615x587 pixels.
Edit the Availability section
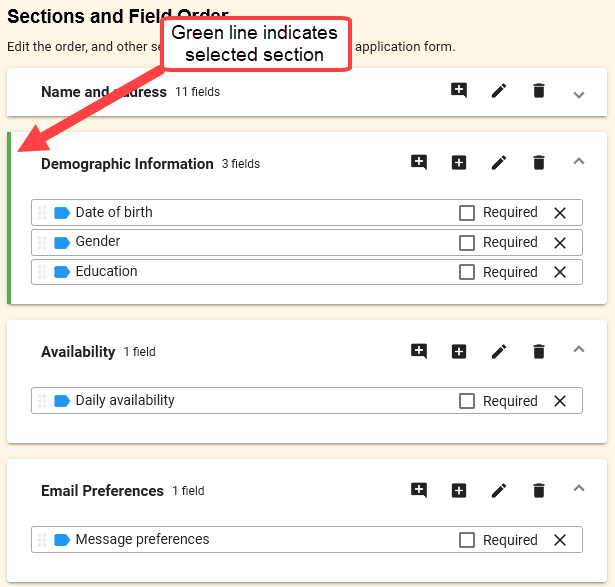pyautogui.click(x=499, y=352)
